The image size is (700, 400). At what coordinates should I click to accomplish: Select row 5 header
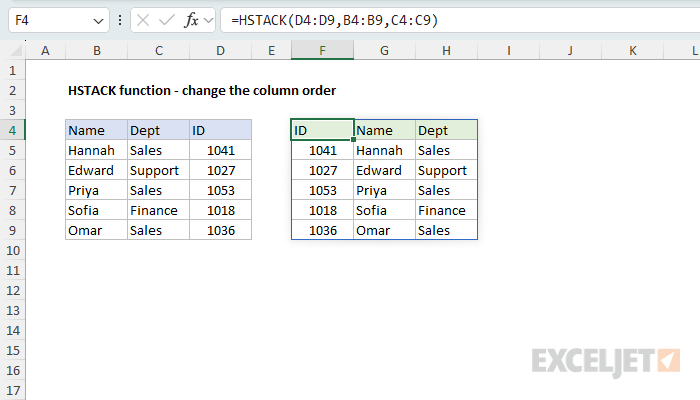coord(12,150)
